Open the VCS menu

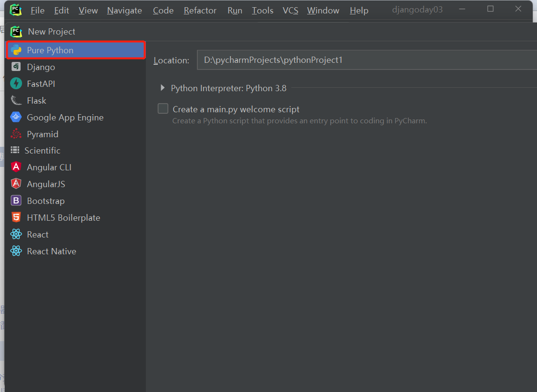coord(290,11)
